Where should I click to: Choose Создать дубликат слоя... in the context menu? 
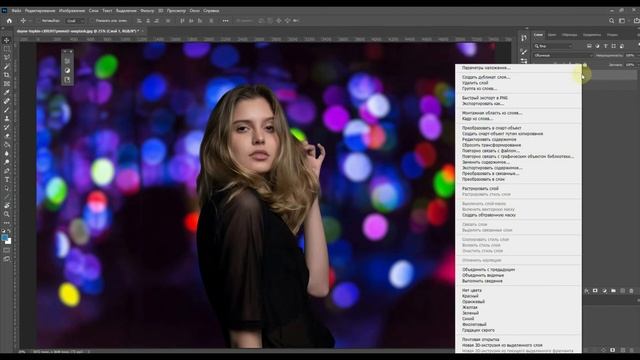486,77
